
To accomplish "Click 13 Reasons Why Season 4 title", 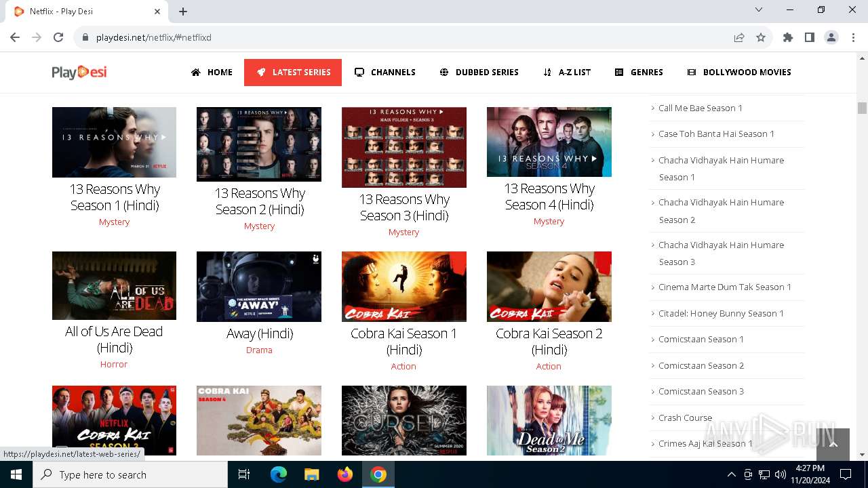I will tap(549, 197).
